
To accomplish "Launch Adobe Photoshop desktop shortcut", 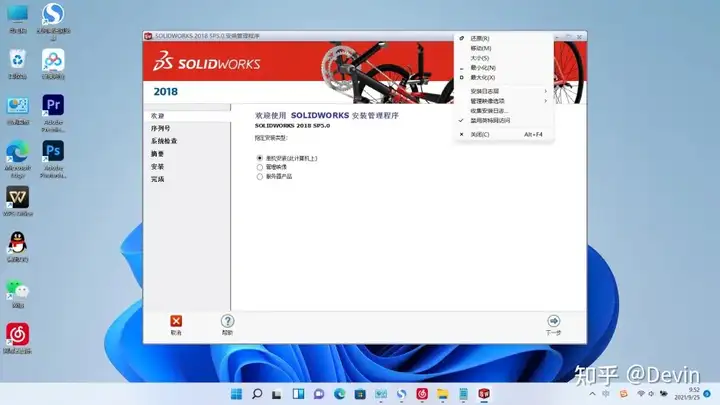I will tap(53, 159).
